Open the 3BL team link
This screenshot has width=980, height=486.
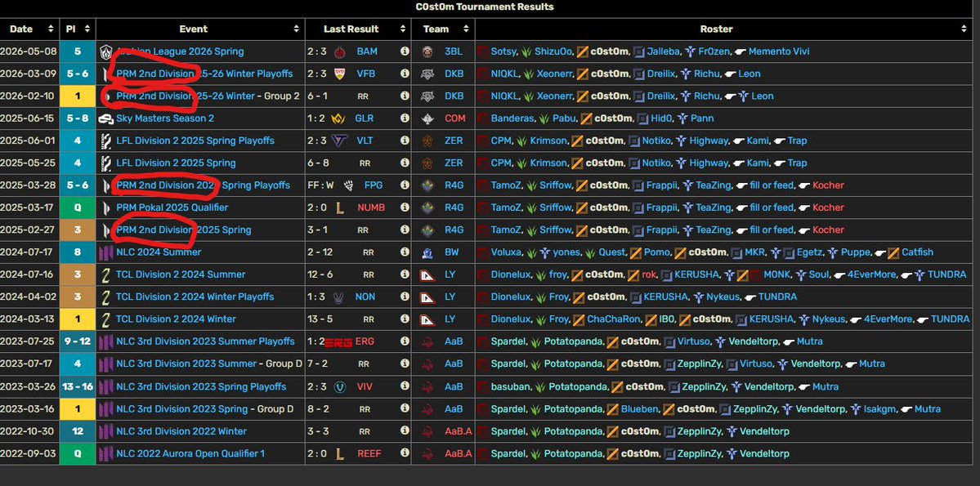click(x=454, y=51)
